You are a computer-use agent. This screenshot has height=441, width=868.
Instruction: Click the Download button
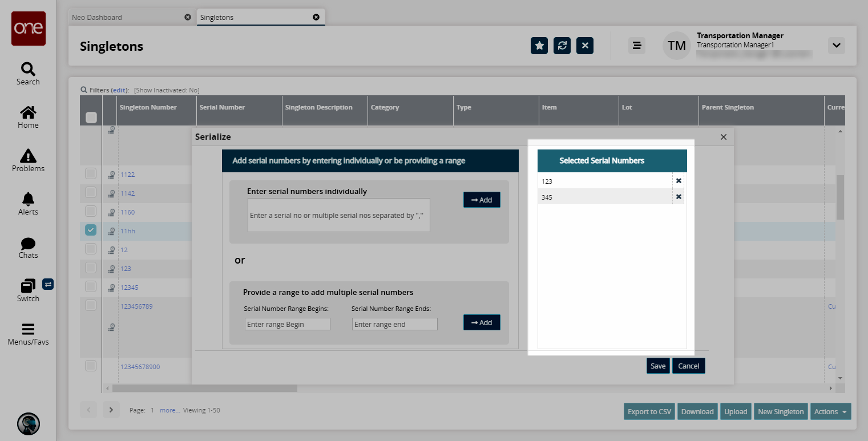(x=697, y=411)
